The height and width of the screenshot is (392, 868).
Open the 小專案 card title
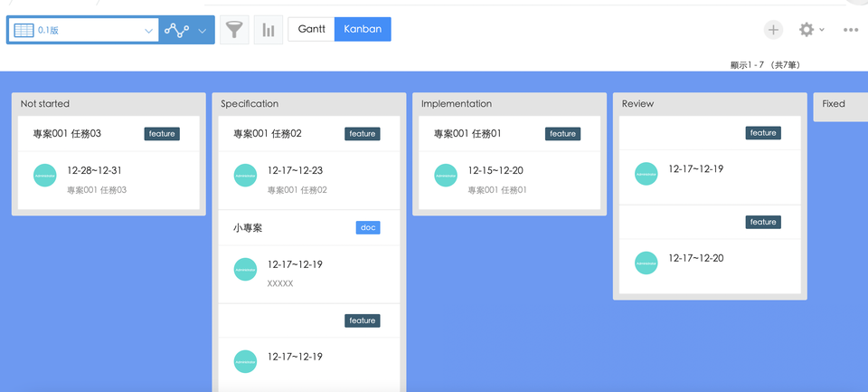[248, 228]
